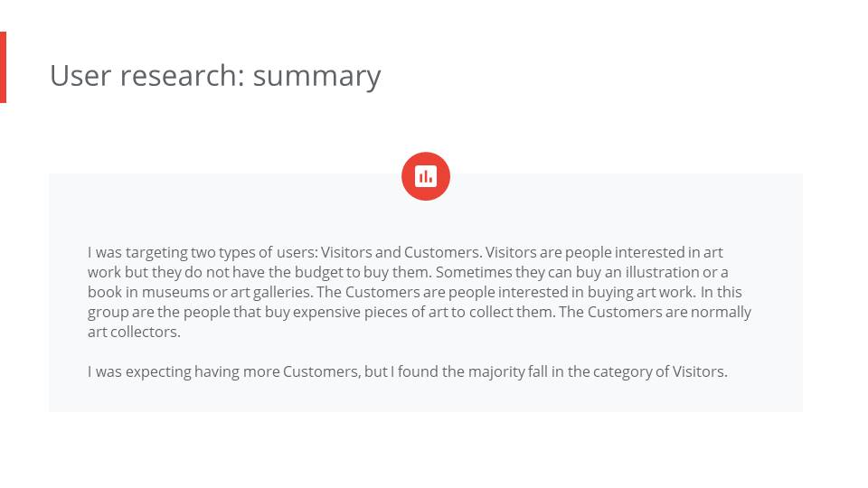Click the word "summary" in the heading
Screen dimensions: 868x488
click(316, 76)
